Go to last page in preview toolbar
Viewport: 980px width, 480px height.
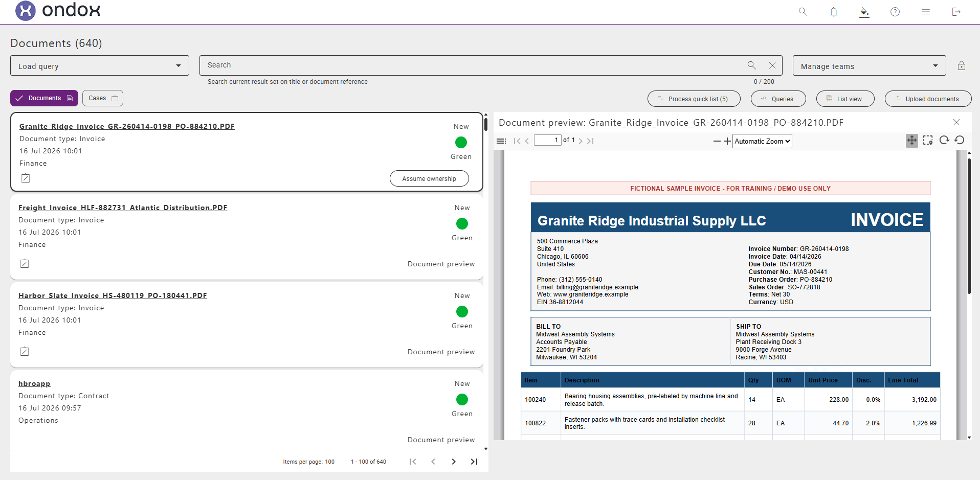(x=590, y=141)
